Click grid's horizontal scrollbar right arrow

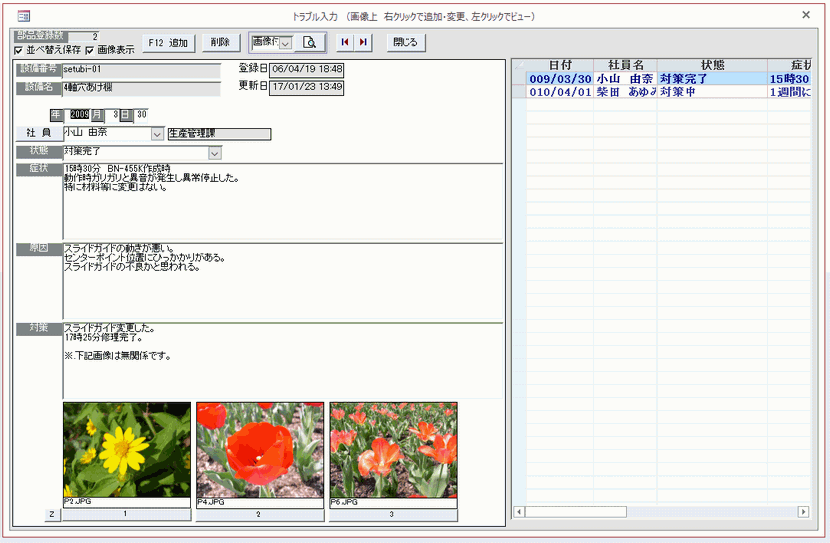tap(804, 512)
